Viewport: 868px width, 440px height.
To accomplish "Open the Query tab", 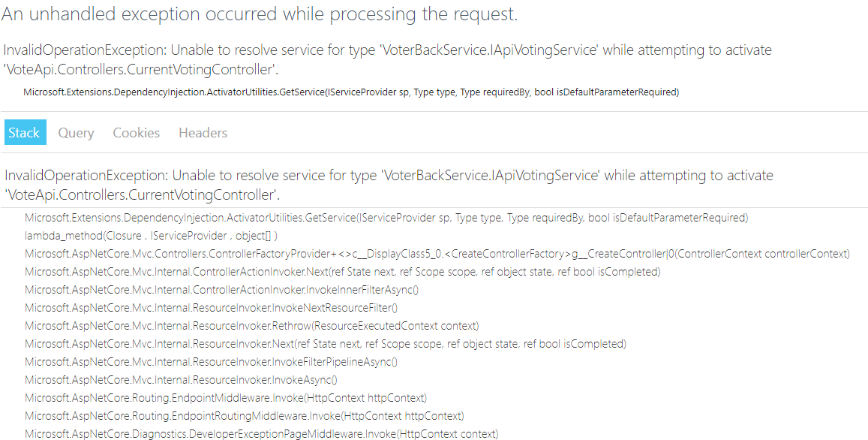I will tap(76, 133).
